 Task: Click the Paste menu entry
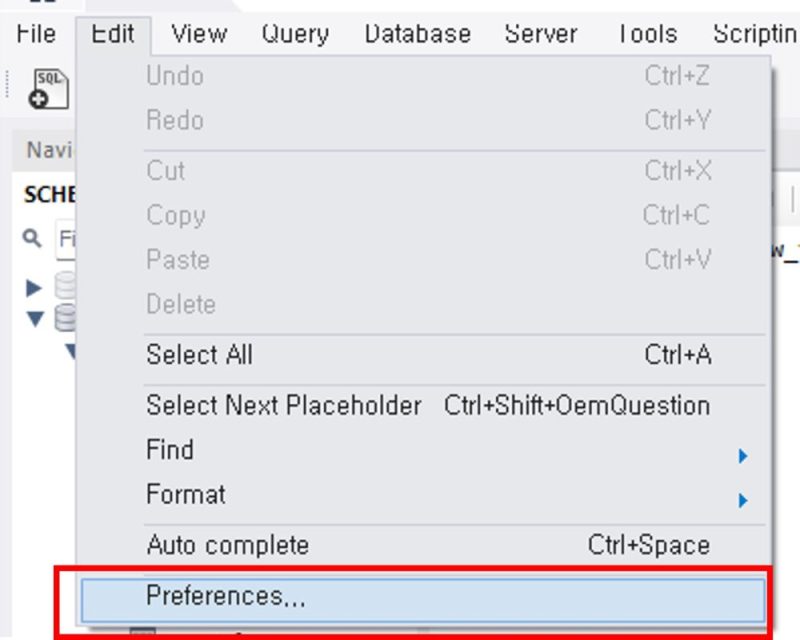[x=176, y=259]
